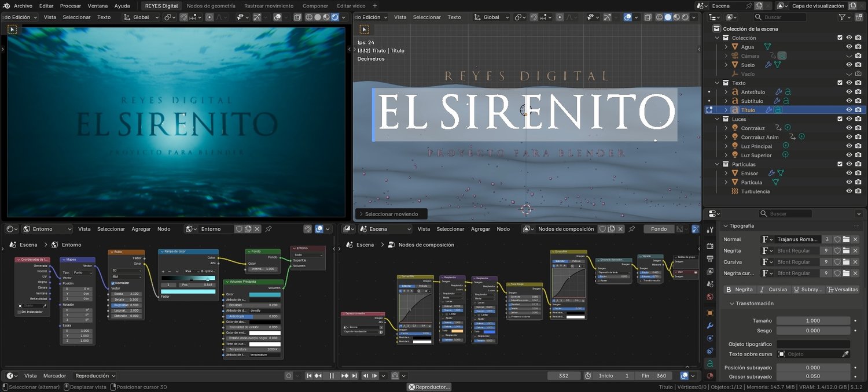Screen dimensions: 868x392
Task: Toggle Negrita bold style button
Action: pyautogui.click(x=740, y=289)
